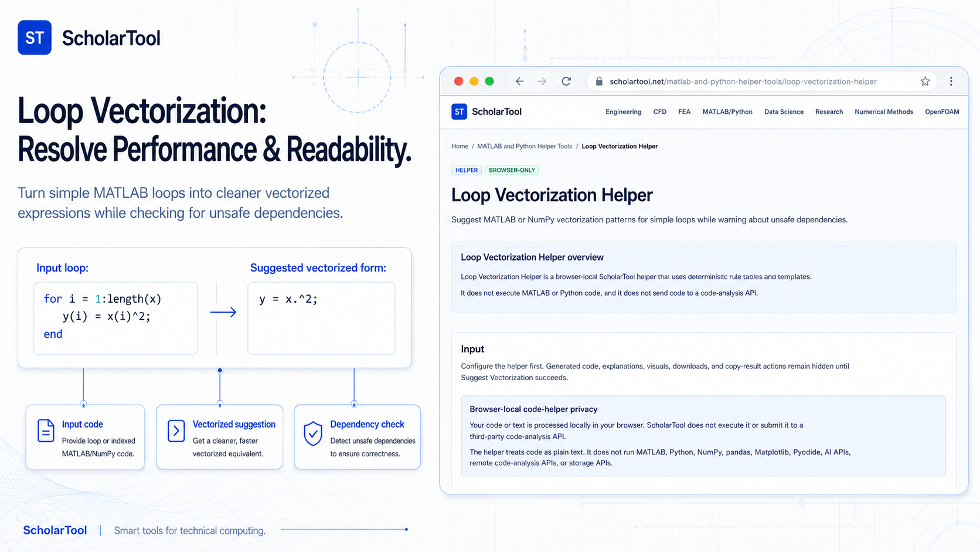980x552 pixels.
Task: Click the Suggested vectorized form code box
Action: coord(321,318)
